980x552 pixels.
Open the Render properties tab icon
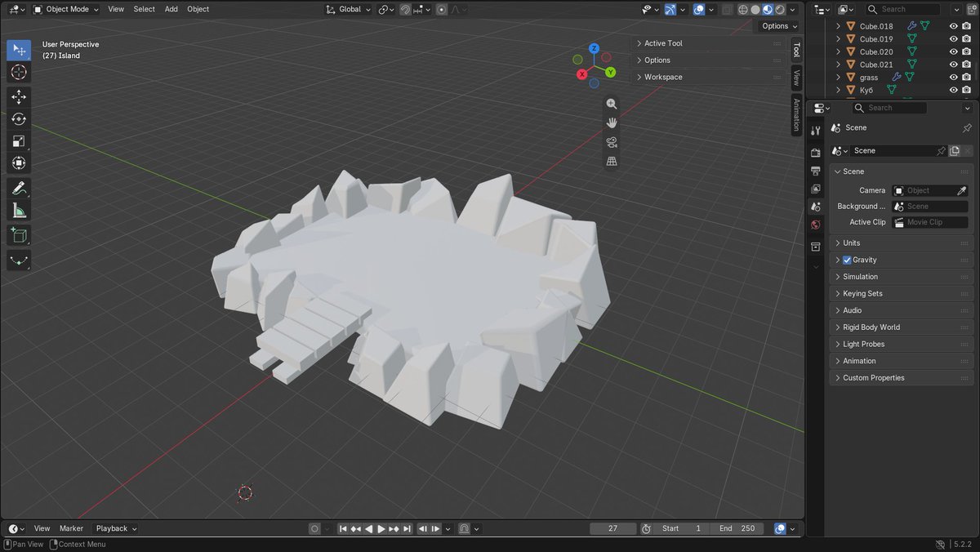(x=815, y=153)
